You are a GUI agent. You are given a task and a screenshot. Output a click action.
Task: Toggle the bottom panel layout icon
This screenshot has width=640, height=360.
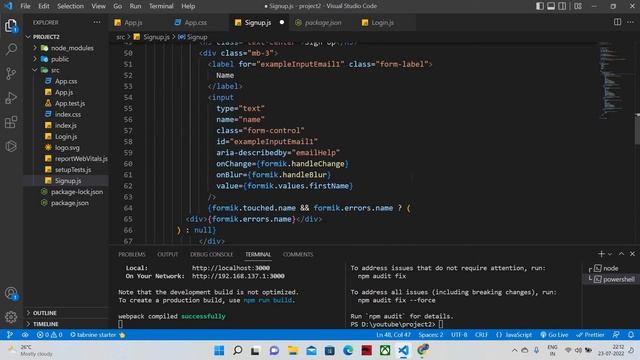(x=551, y=6)
